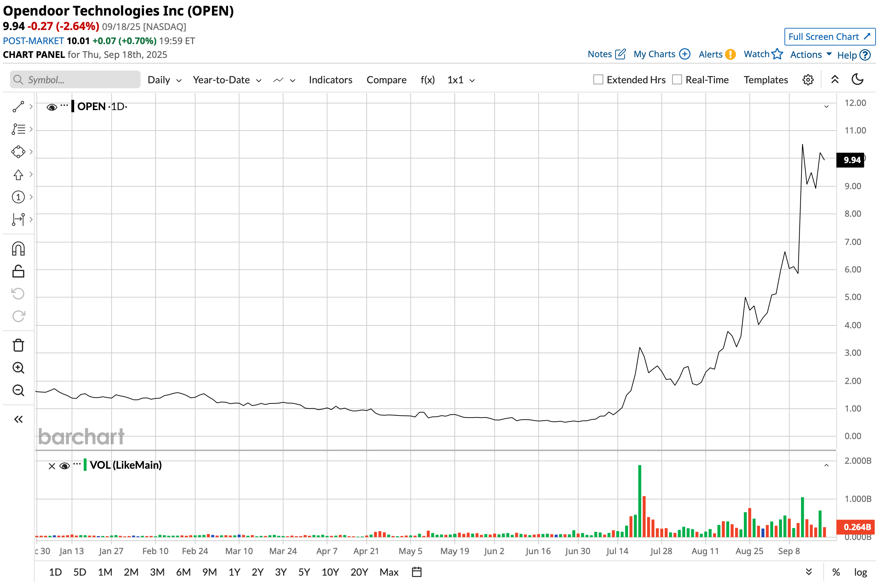Image resolution: width=883 pixels, height=588 pixels.
Task: Open the Year-to-Date period dropdown
Action: tap(227, 80)
